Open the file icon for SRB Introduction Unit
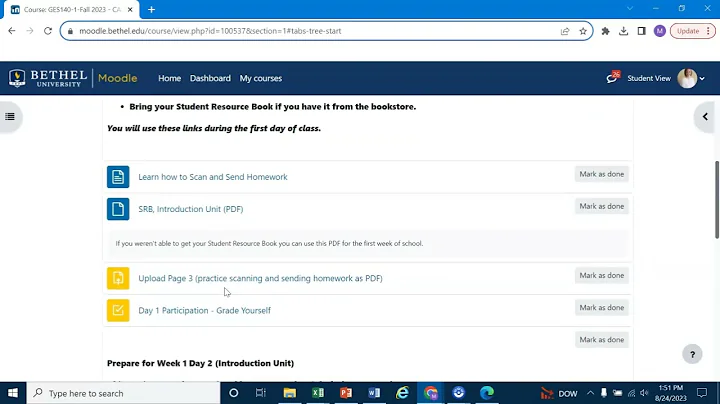The height and width of the screenshot is (404, 720). point(118,209)
